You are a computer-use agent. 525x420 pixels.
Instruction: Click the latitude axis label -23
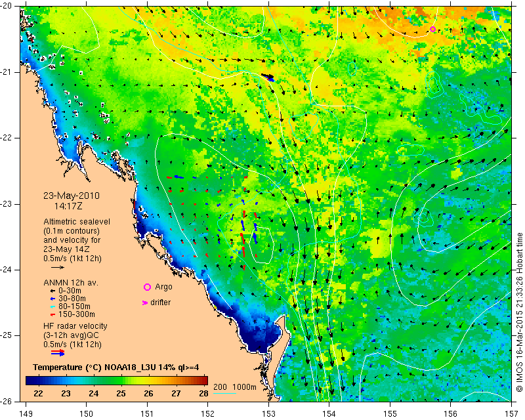[7, 203]
